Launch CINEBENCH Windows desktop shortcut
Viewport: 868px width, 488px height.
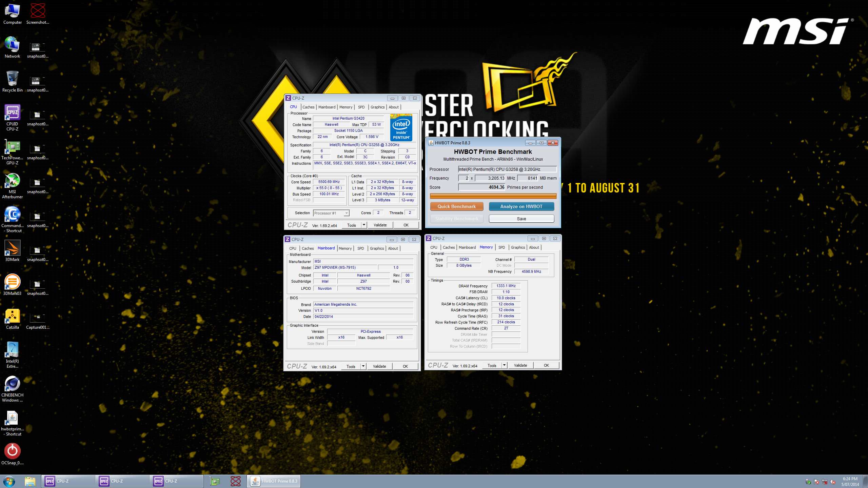pos(13,389)
